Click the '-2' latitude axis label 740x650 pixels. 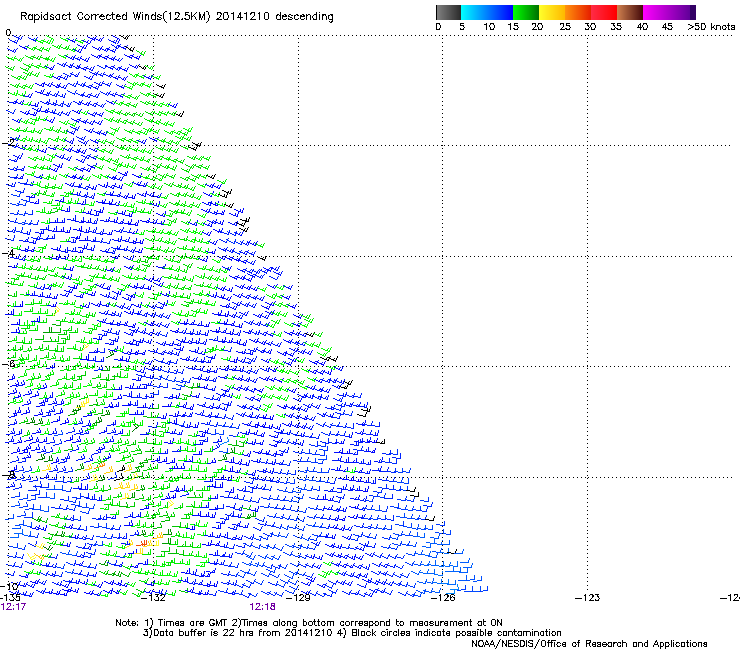tap(9, 143)
